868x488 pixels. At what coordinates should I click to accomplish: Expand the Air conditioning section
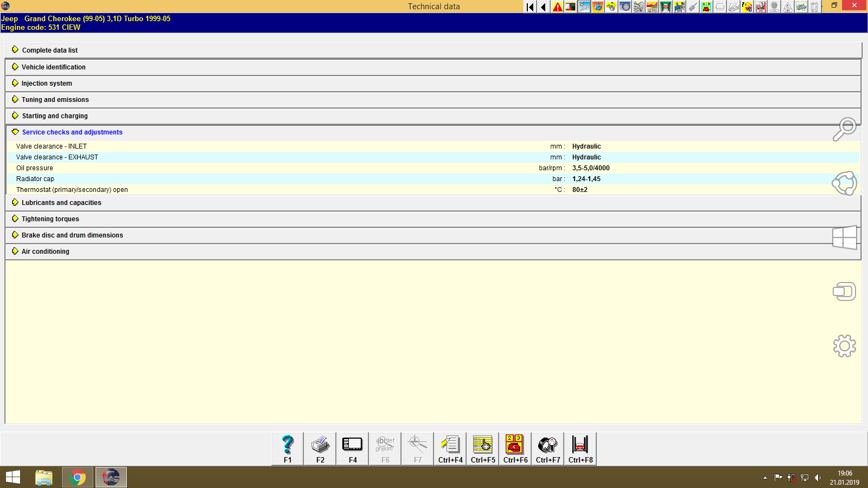coord(45,251)
